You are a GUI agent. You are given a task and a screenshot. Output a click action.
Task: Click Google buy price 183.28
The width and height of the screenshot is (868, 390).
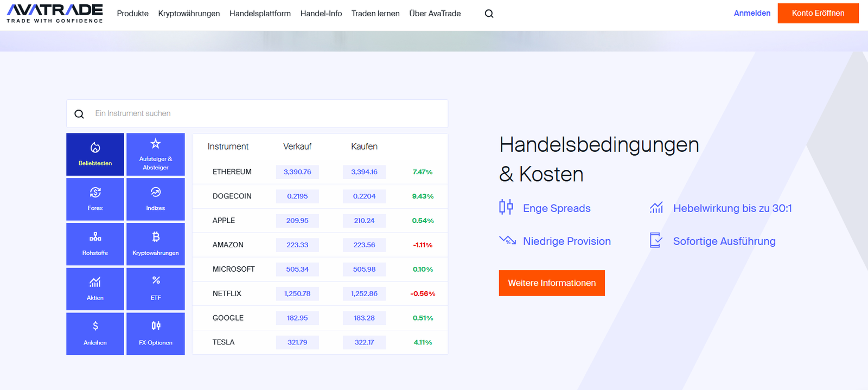click(x=364, y=318)
